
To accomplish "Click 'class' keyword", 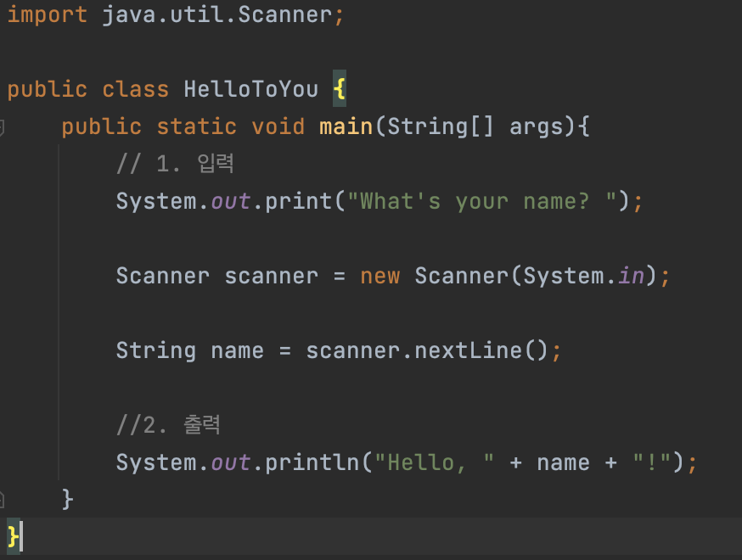I will click(135, 89).
